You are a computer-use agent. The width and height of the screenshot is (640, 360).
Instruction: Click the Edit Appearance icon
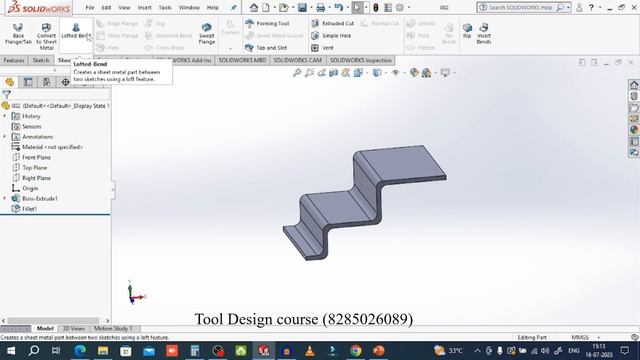pyautogui.click(x=414, y=73)
